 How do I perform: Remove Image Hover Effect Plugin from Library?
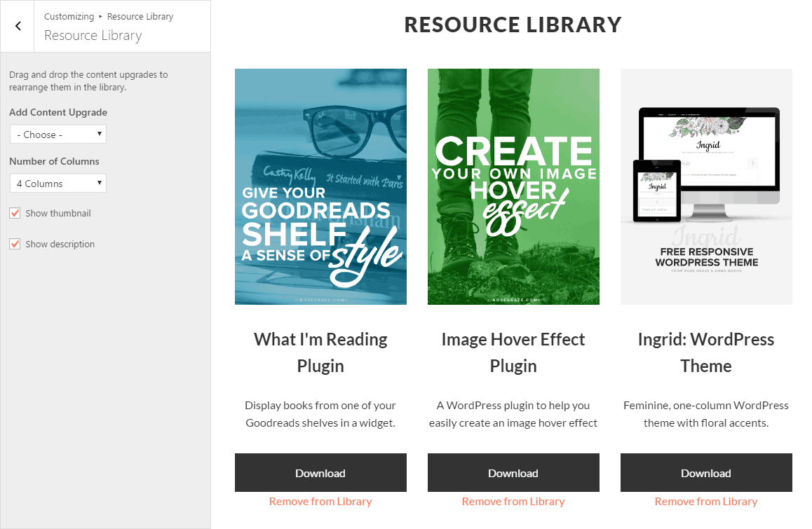(513, 501)
